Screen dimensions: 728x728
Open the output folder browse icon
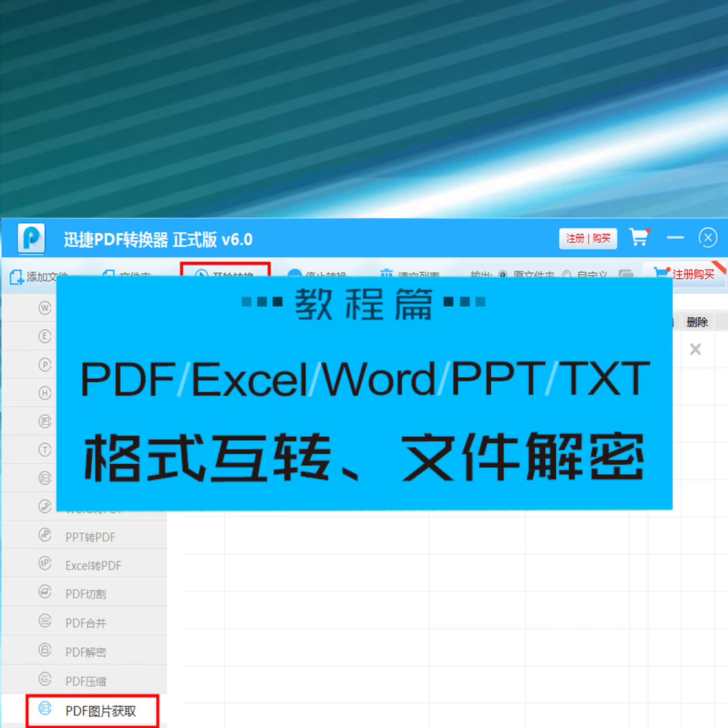[x=626, y=274]
